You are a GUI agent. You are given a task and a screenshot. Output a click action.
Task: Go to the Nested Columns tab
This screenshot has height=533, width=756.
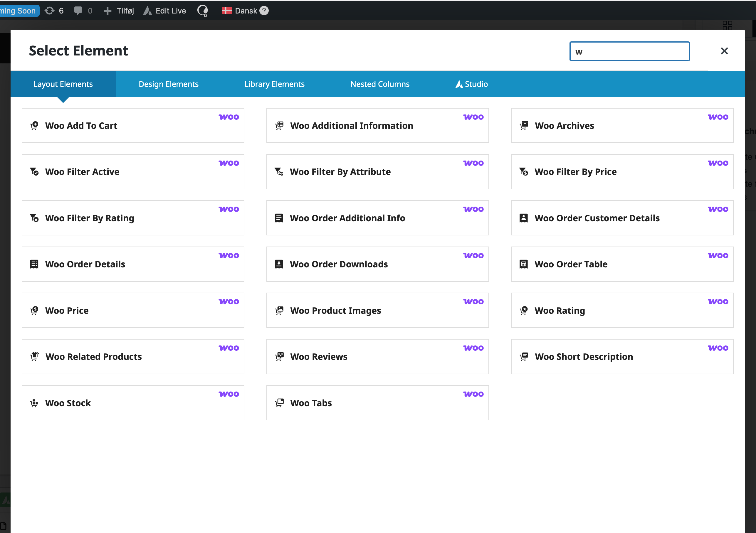[x=380, y=84]
